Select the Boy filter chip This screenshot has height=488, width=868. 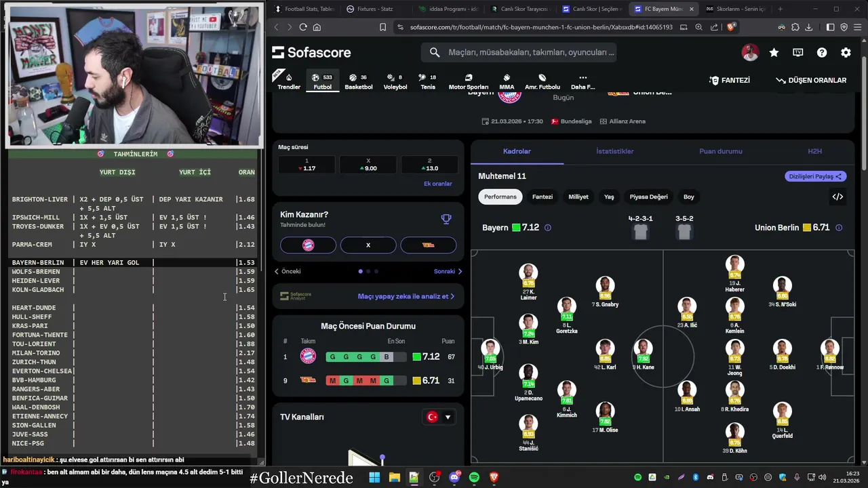point(689,197)
